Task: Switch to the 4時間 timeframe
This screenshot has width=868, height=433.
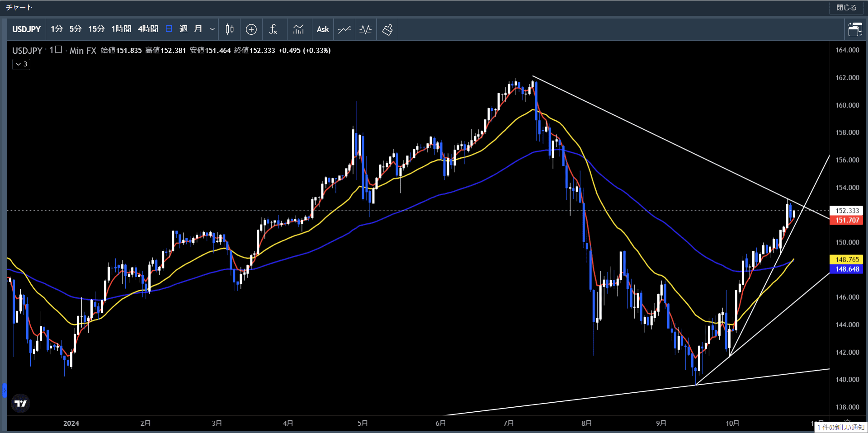Action: click(148, 29)
